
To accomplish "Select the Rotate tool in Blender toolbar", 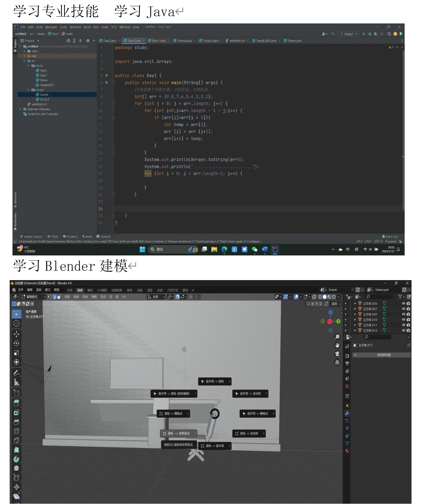I will [x=17, y=343].
